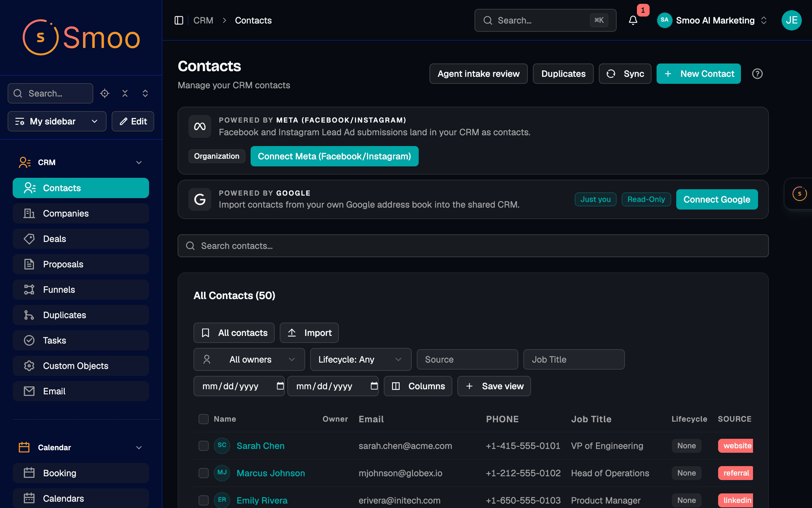
Task: Click Connect Meta (Facebook/Instagram) button
Action: 334,156
